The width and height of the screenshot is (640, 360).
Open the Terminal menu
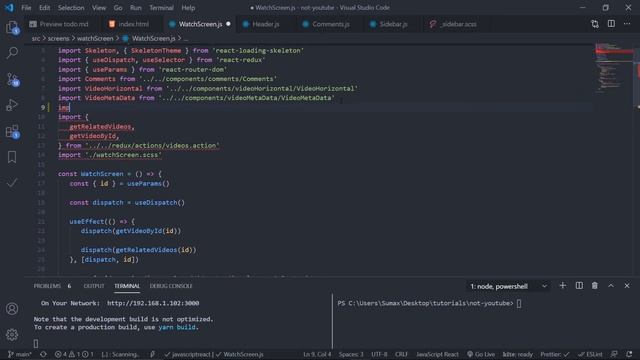[161, 8]
